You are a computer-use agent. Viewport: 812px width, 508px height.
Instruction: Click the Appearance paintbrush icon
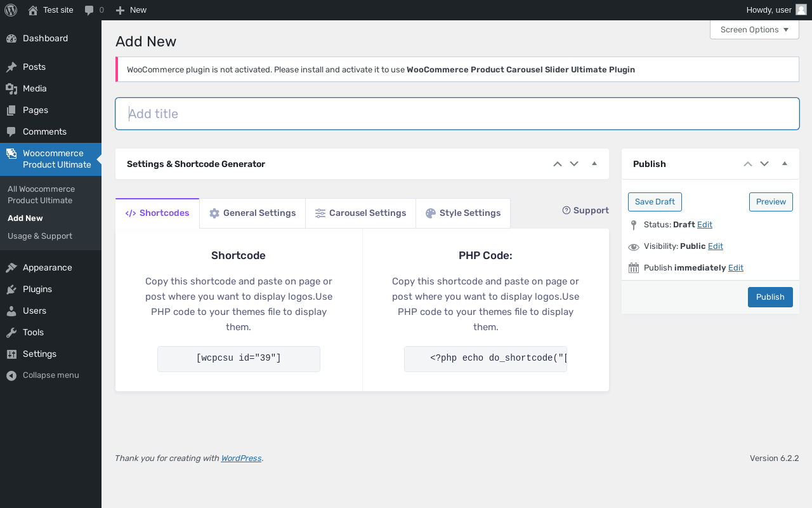[x=11, y=268]
